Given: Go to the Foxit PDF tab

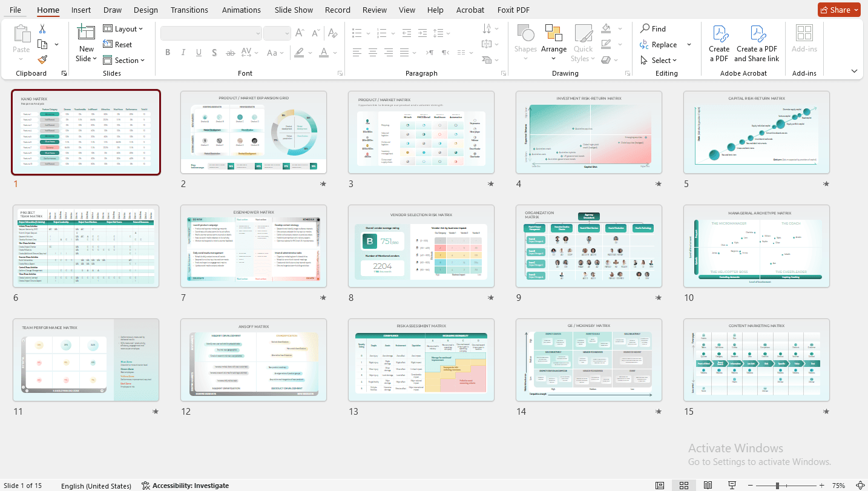Looking at the screenshot, I should click(513, 10).
